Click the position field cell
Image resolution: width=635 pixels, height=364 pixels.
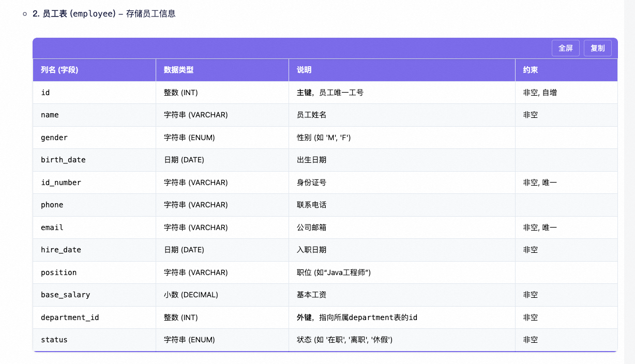(x=94, y=272)
